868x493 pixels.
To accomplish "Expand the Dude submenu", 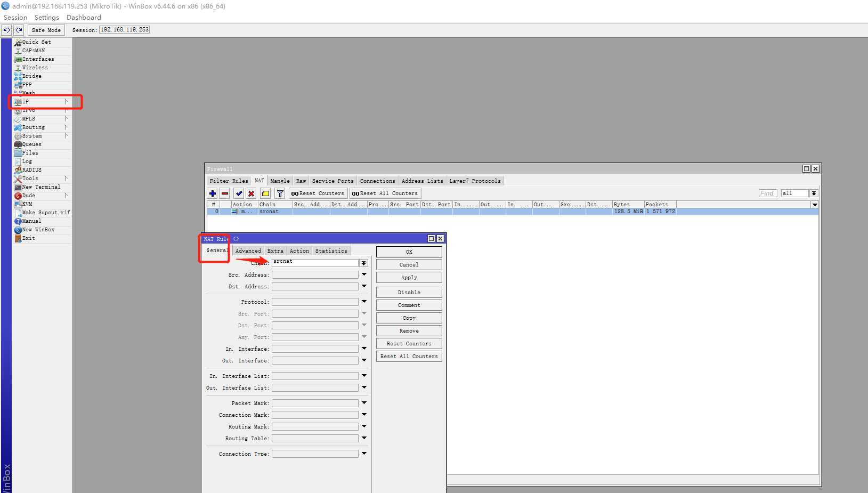I will point(66,196).
